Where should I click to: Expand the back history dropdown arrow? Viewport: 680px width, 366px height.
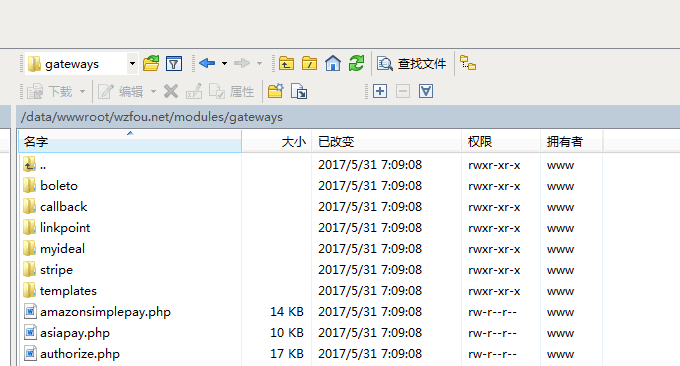coord(224,64)
